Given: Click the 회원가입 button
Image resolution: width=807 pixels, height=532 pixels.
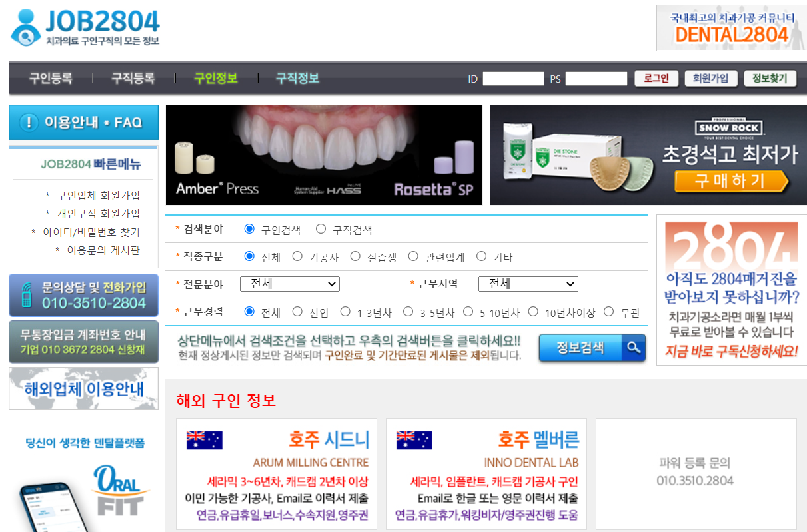Looking at the screenshot, I should [711, 78].
